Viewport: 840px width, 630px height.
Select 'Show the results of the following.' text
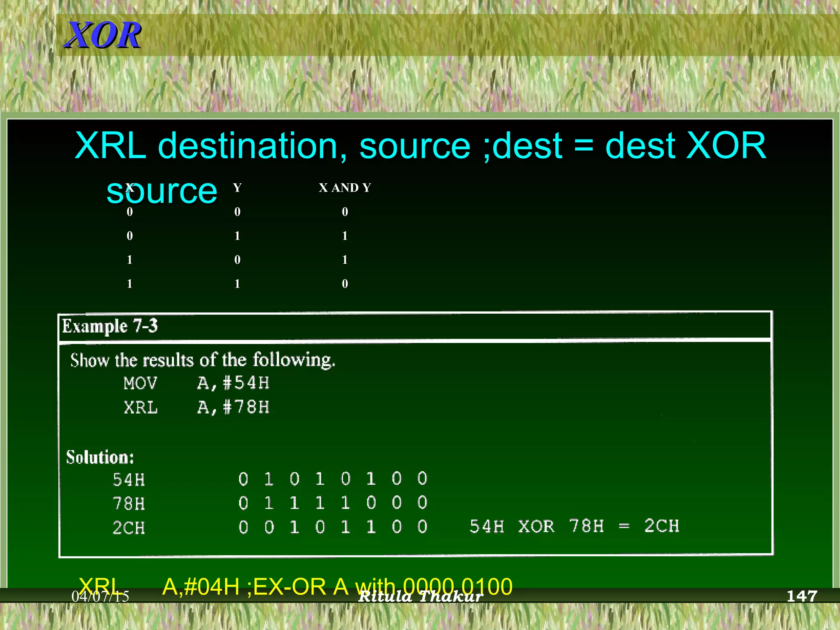pos(203,360)
